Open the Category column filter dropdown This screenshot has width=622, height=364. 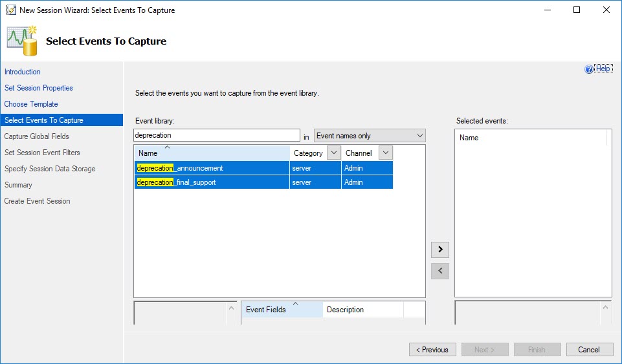point(333,153)
